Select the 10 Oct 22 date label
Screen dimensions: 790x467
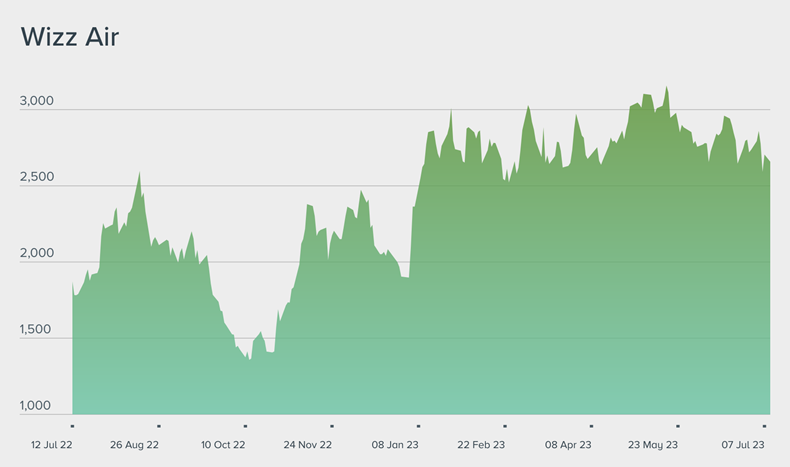click(x=223, y=444)
